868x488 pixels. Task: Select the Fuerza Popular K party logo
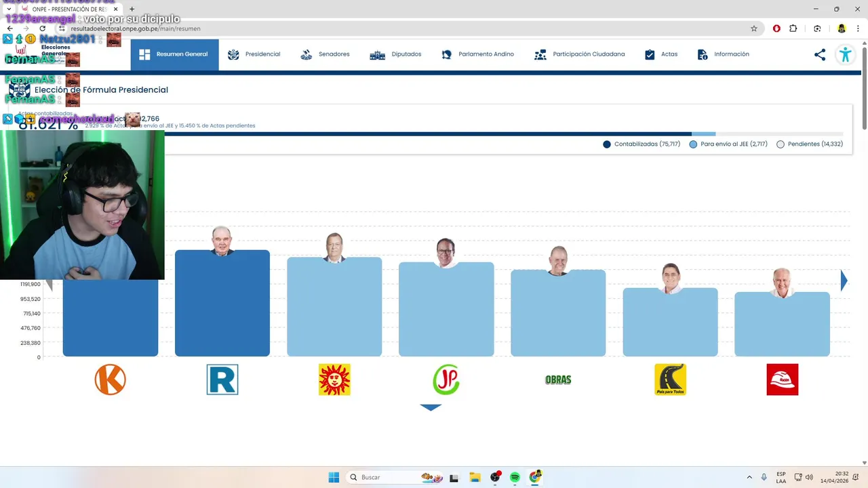point(111,380)
